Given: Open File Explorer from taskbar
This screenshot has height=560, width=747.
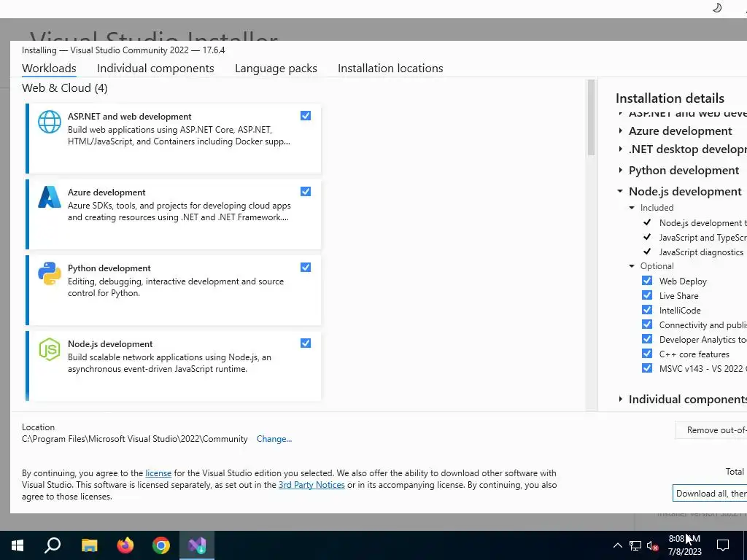Looking at the screenshot, I should point(89,545).
